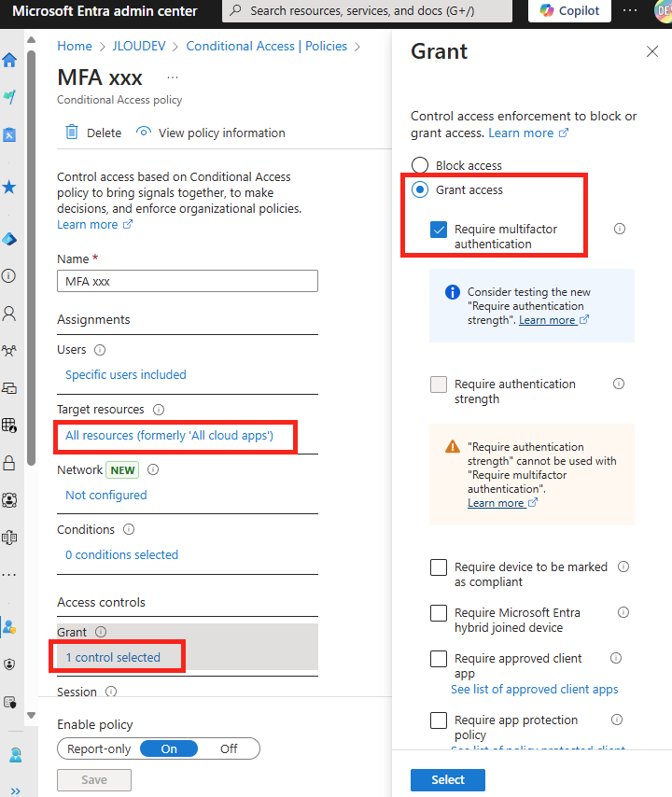Open the Devices icon in sidebar
The width and height of the screenshot is (672, 797).
[9, 388]
